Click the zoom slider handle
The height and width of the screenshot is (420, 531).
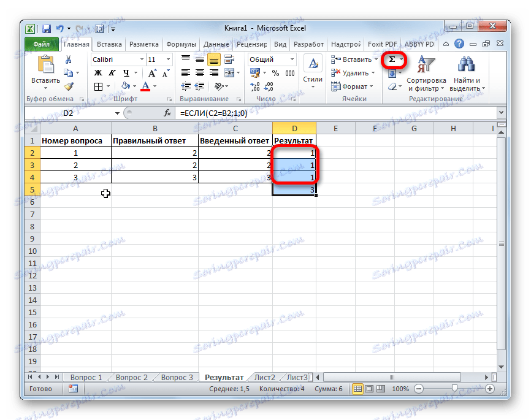tap(454, 389)
